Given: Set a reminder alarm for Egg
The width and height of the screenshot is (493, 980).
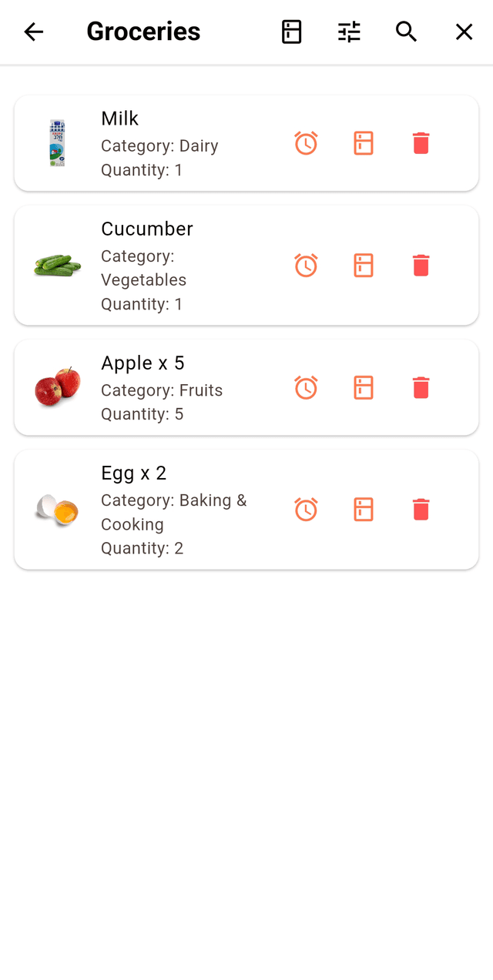Looking at the screenshot, I should (306, 509).
